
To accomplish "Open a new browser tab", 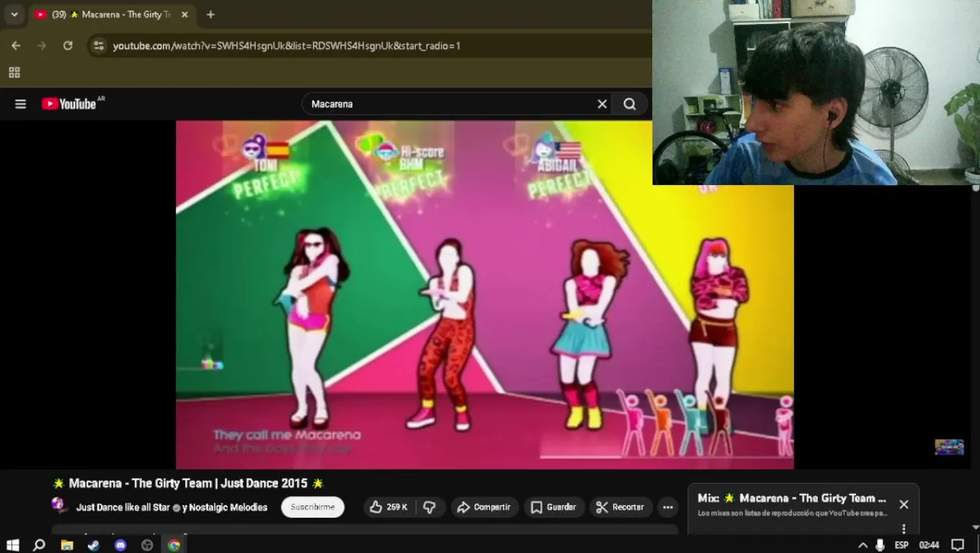I will coord(211,15).
